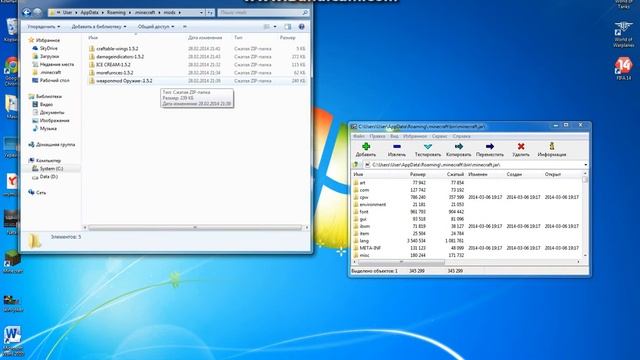The width and height of the screenshot is (640, 360).
Task: Select SkyDrive in Explorer sidebar
Action: tap(49, 48)
